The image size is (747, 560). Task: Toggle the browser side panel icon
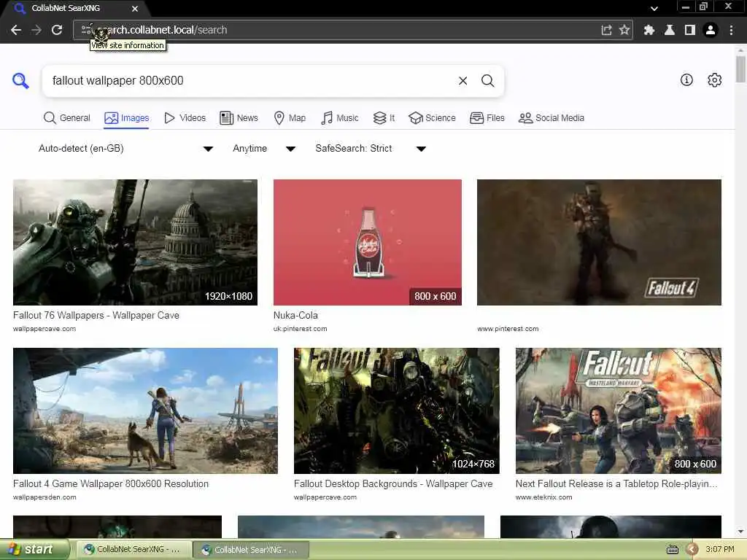[x=690, y=30]
